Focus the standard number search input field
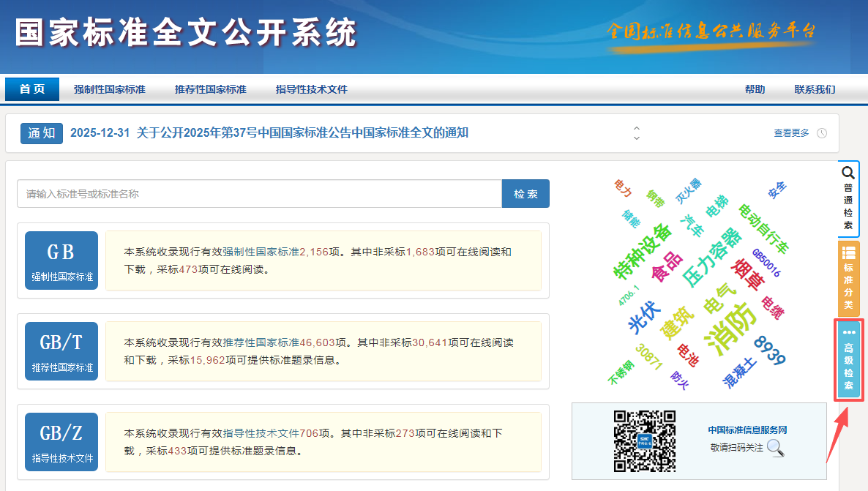The height and width of the screenshot is (491, 868). pyautogui.click(x=259, y=194)
